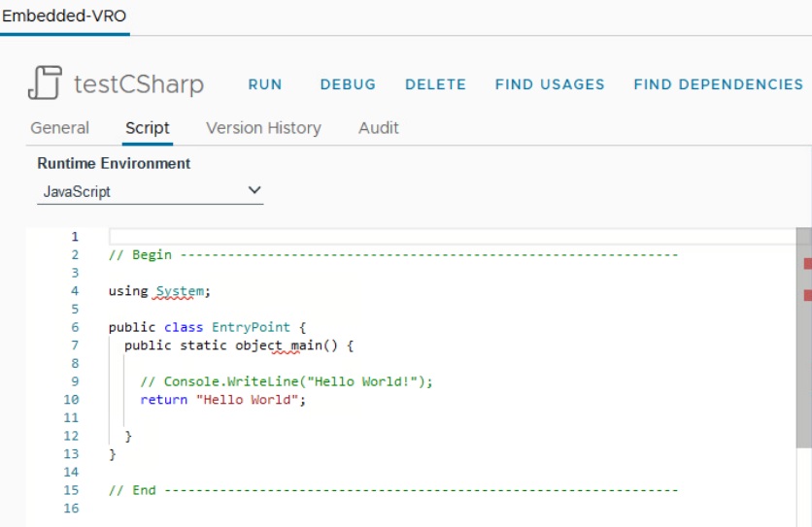812x527 pixels.
Task: Open the Version History tab
Action: [263, 128]
